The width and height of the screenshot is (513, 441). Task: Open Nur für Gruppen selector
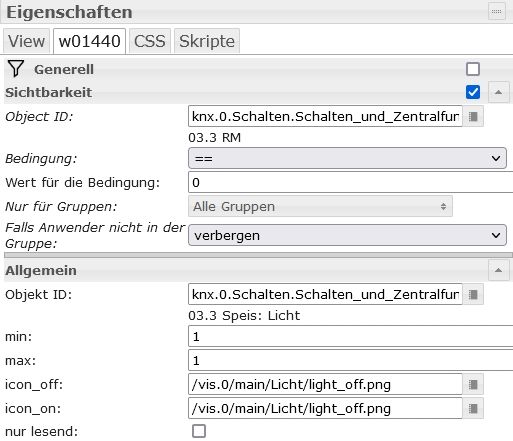click(320, 206)
